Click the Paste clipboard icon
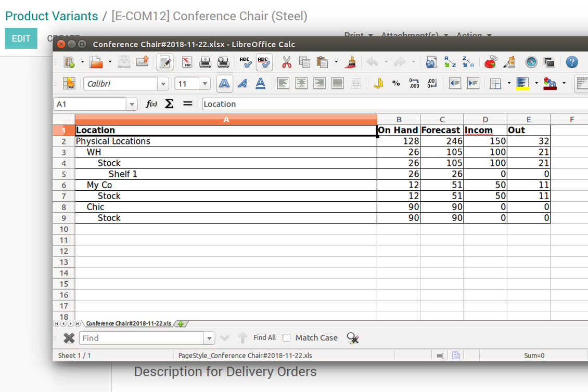 tap(323, 62)
